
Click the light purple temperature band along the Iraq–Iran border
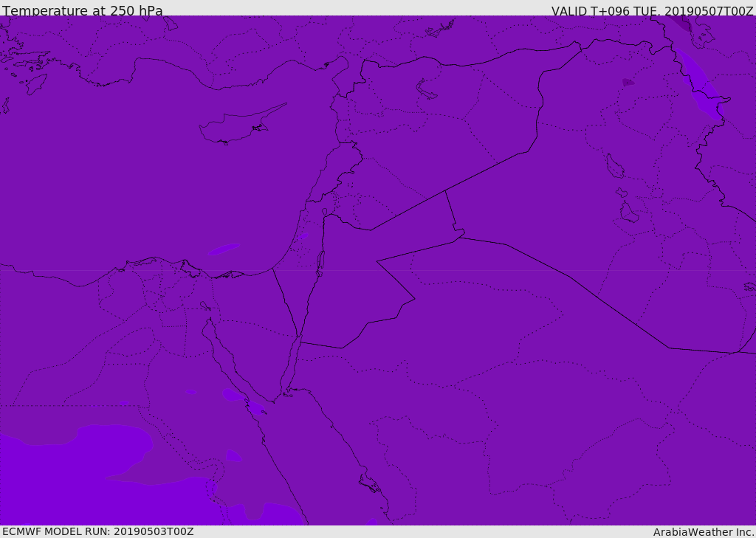click(x=699, y=84)
